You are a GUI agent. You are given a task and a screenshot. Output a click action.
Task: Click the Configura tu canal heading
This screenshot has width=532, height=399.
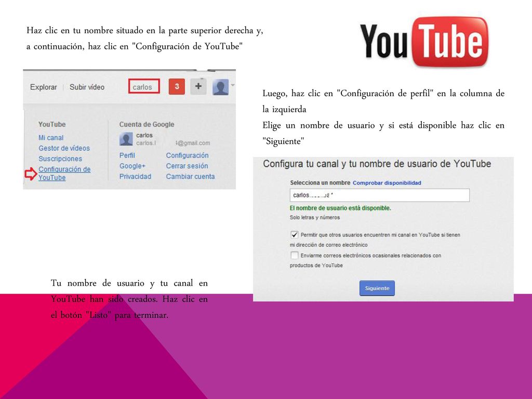(x=377, y=164)
